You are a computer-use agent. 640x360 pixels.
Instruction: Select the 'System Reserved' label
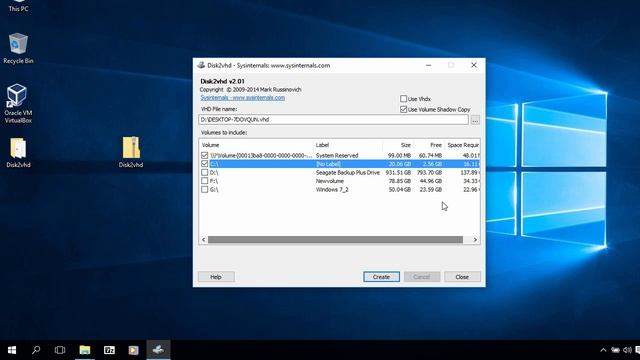(x=337, y=156)
